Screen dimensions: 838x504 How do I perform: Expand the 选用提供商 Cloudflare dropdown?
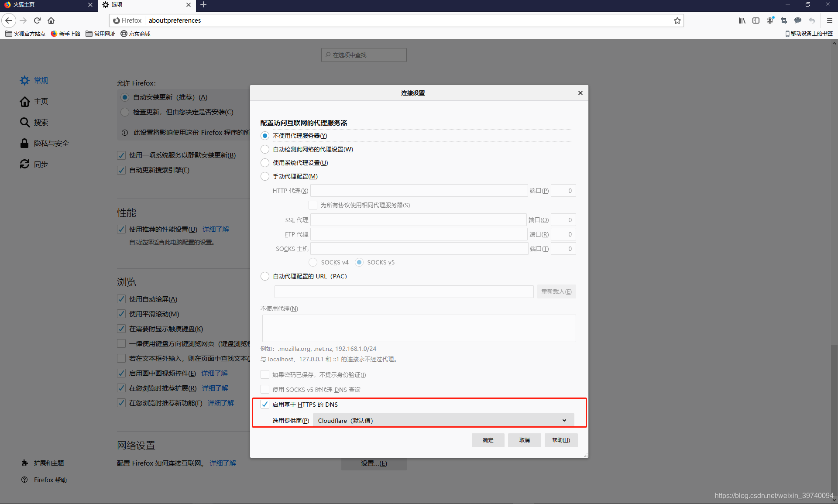(443, 421)
